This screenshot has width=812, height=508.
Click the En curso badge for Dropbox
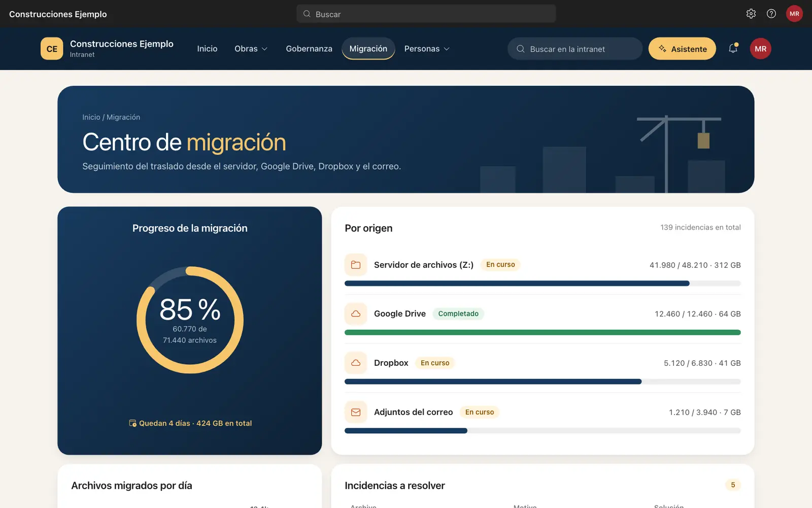(x=435, y=363)
